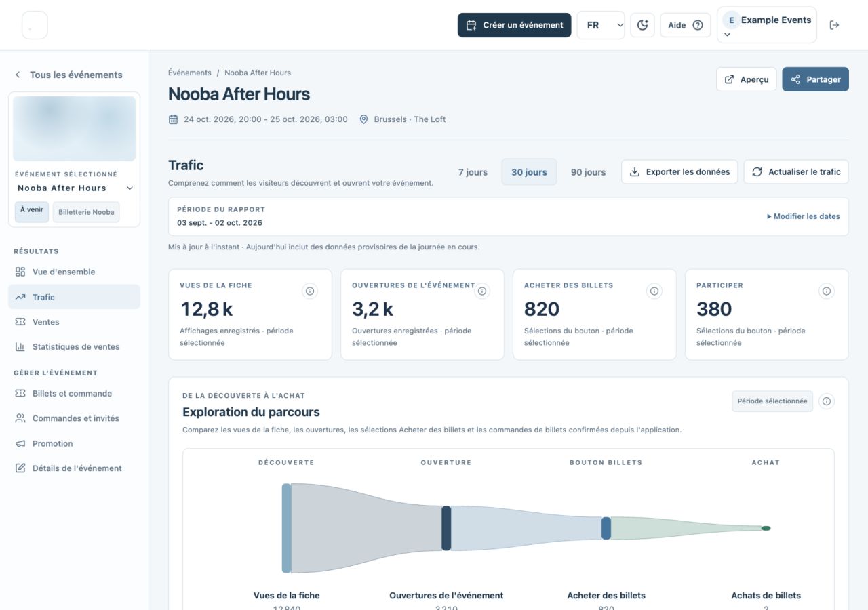Image resolution: width=868 pixels, height=610 pixels.
Task: Go to Trafic in sidebar
Action: click(x=75, y=297)
